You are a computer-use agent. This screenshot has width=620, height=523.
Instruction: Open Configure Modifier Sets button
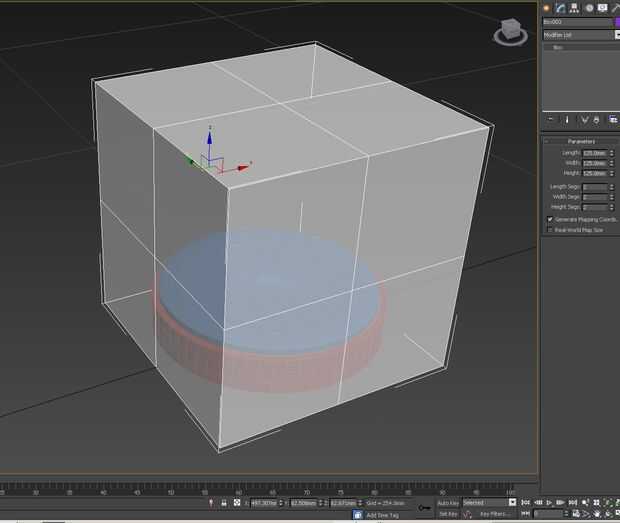[613, 119]
